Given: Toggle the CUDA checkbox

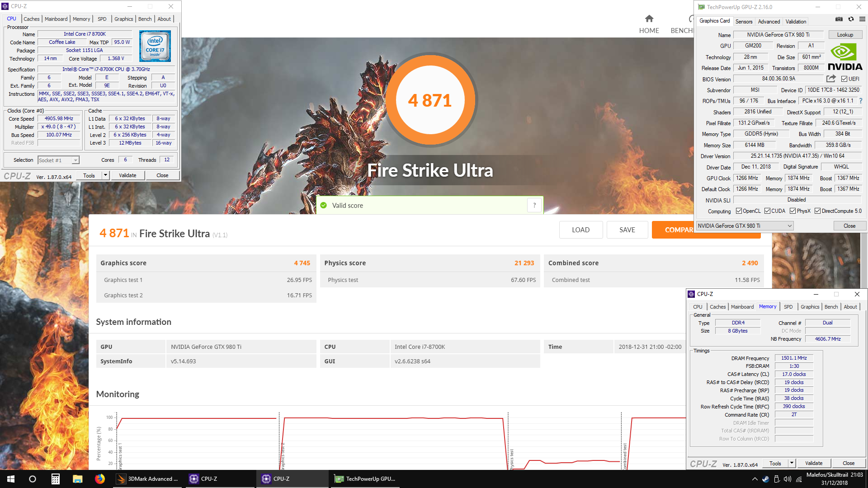Looking at the screenshot, I should pos(767,211).
